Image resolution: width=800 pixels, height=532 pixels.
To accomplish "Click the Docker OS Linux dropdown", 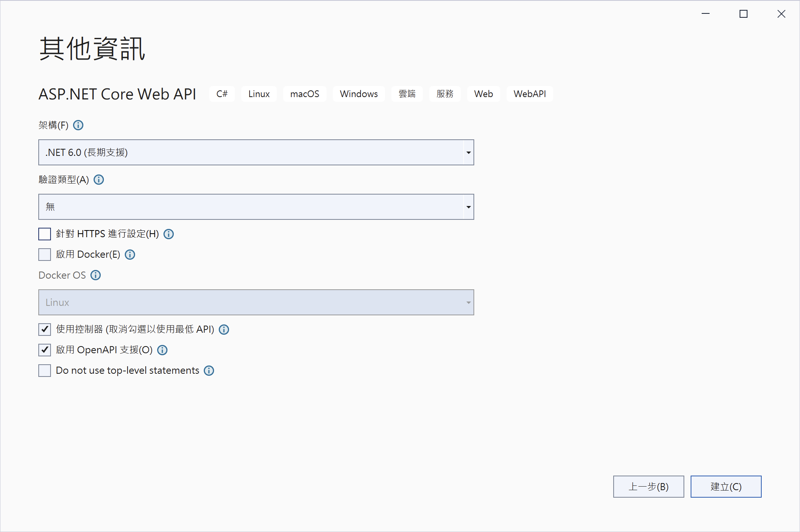I will pos(256,302).
